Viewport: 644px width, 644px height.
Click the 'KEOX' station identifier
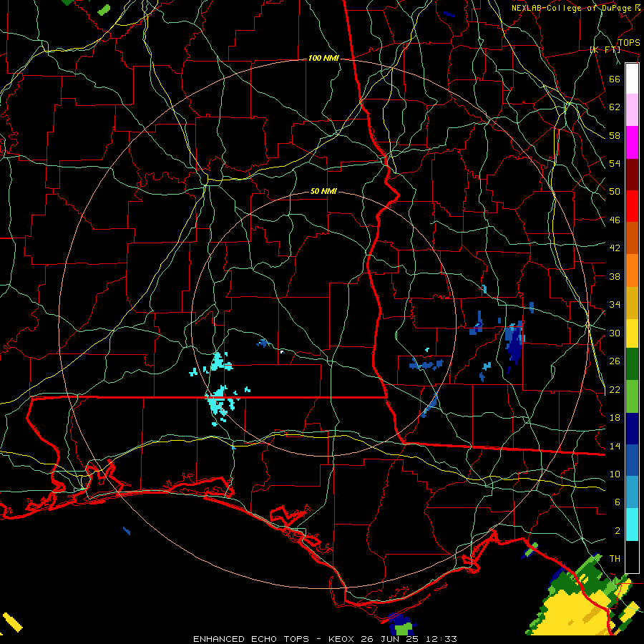[x=342, y=639]
